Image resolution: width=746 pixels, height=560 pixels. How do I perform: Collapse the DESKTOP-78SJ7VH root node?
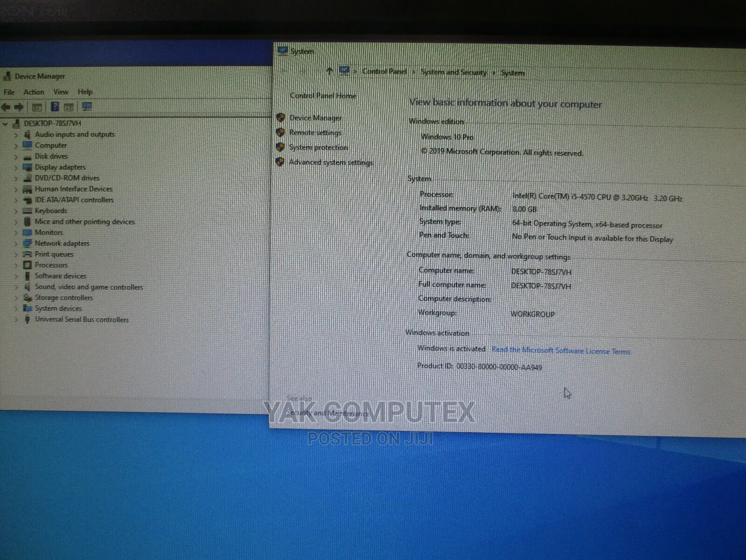[5, 124]
